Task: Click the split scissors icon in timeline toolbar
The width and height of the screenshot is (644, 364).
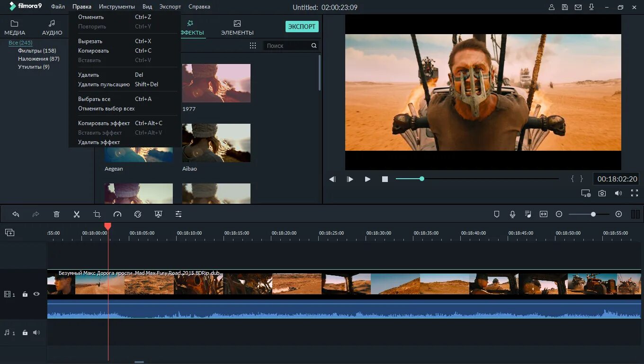Action: click(77, 214)
